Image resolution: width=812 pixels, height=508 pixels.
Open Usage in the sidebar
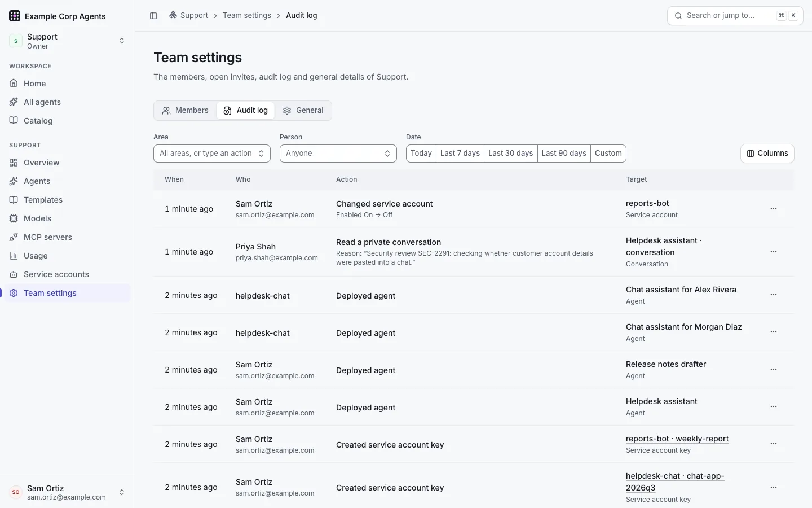[68, 256]
